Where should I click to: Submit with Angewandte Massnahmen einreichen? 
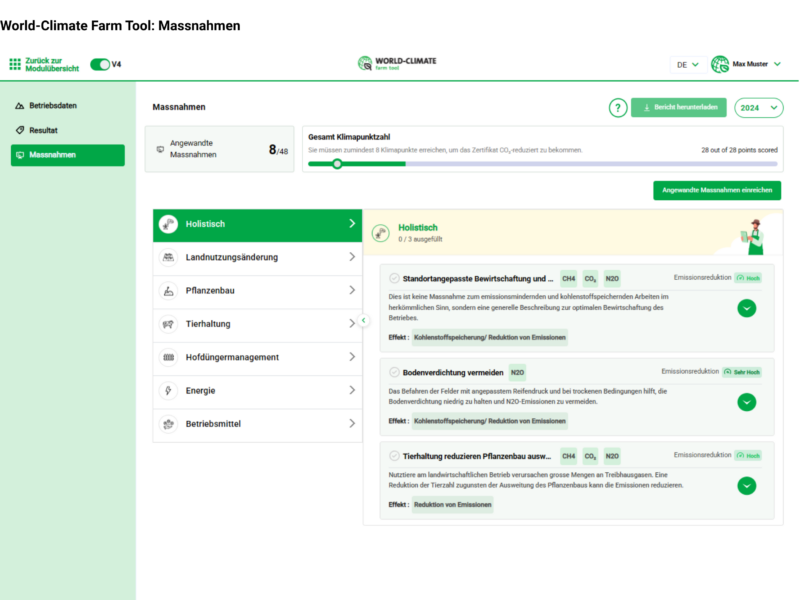coord(717,190)
